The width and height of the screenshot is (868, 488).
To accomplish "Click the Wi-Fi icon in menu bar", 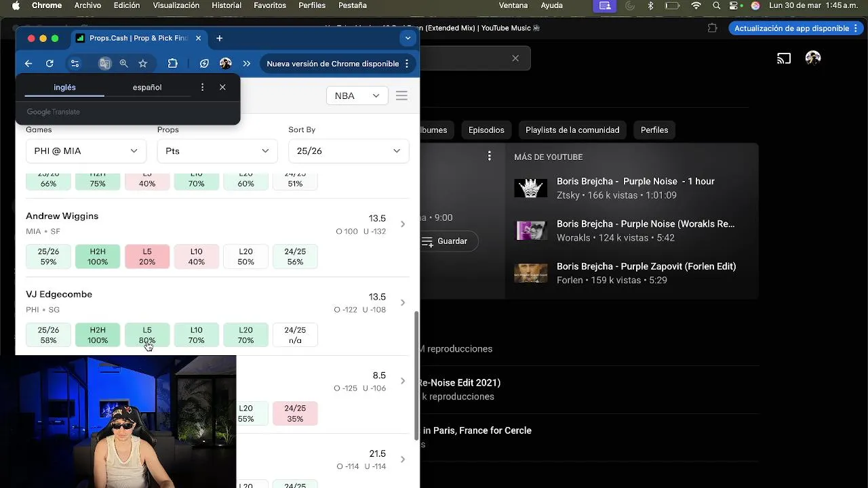I will (696, 5).
